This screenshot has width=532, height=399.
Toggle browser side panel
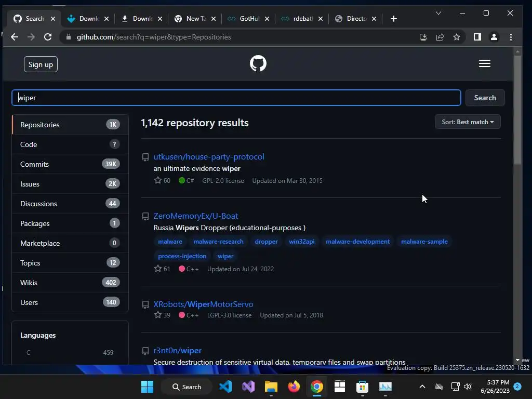click(477, 37)
